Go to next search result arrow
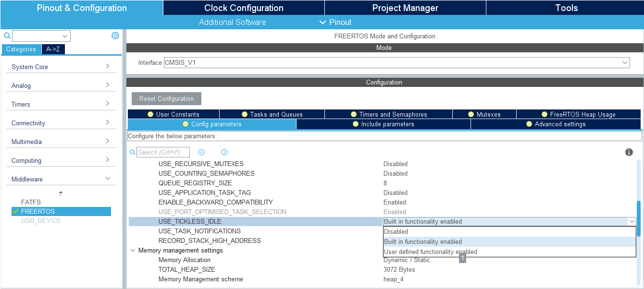This screenshot has width=644, height=289. [x=224, y=152]
